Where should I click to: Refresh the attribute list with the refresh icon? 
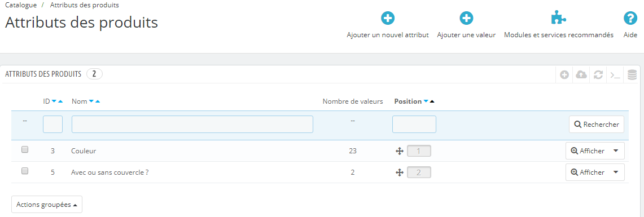tap(598, 74)
